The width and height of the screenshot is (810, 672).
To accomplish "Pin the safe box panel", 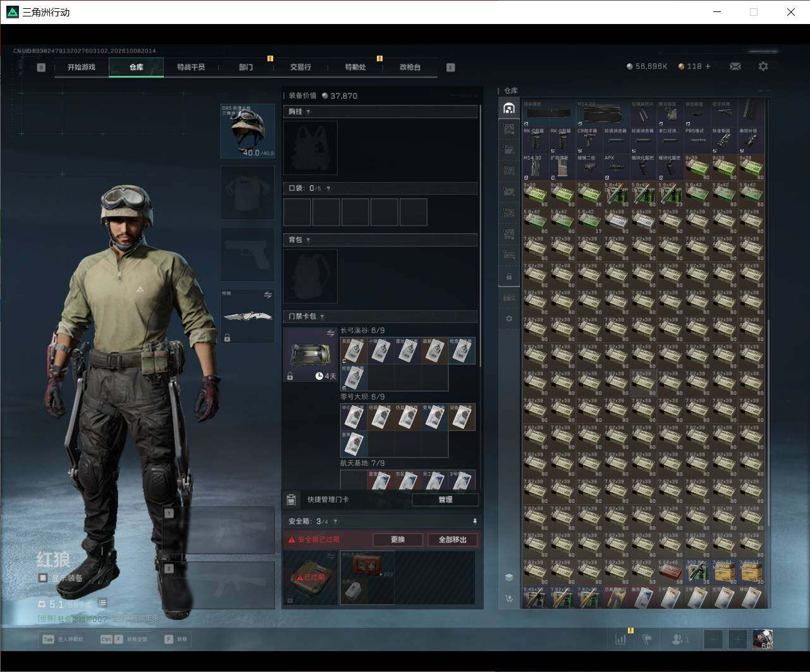I will coord(474,522).
